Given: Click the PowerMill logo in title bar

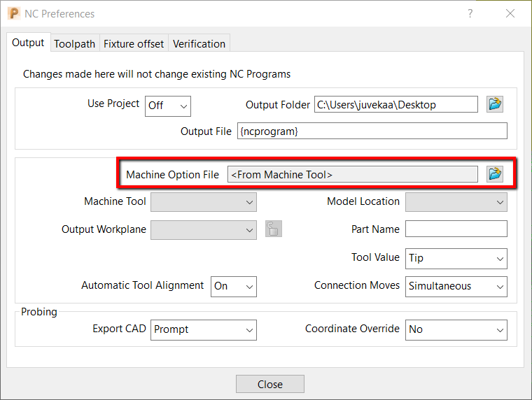Looking at the screenshot, I should click(14, 13).
